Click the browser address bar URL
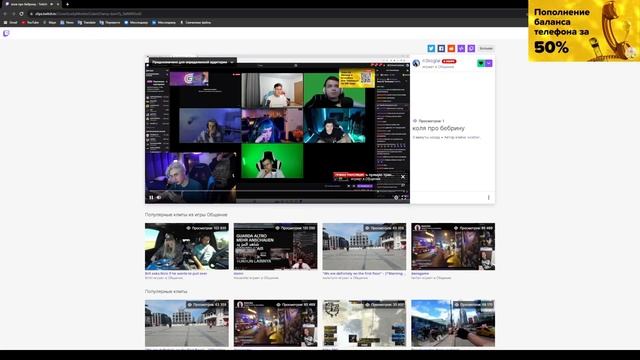Viewport: 640px width, 360px height. click(x=88, y=13)
